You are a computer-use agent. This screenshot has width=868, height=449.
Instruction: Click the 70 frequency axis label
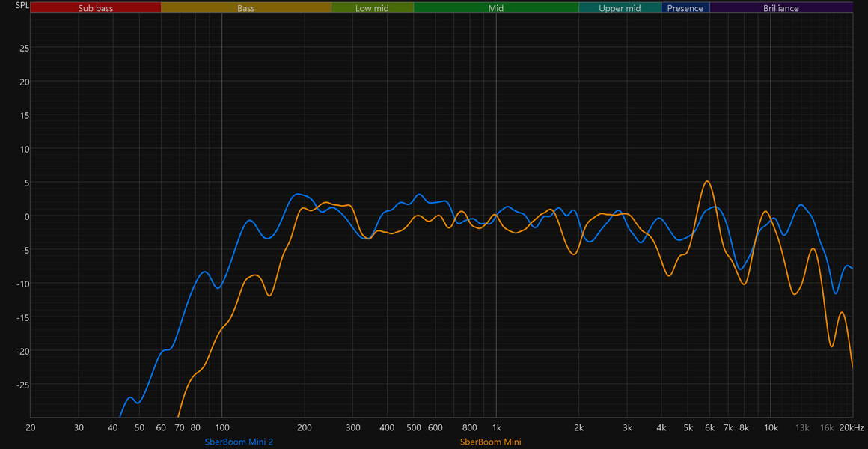click(x=180, y=427)
